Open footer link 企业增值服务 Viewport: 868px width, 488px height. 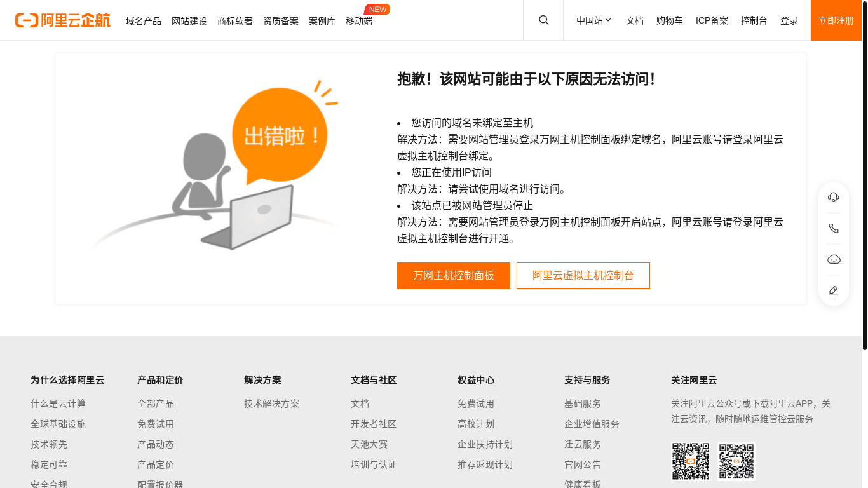point(592,424)
